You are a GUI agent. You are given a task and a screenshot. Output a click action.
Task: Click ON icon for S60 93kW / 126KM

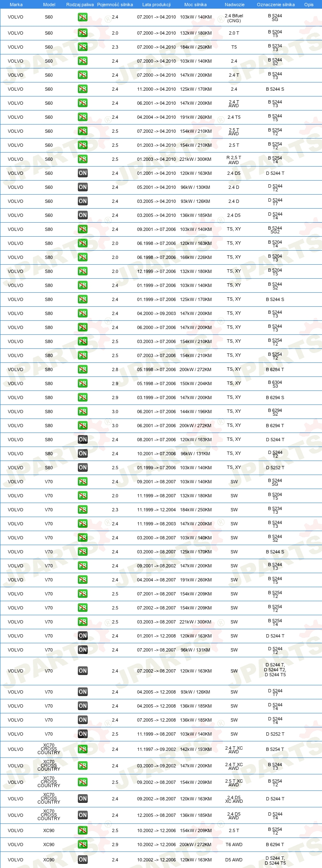click(x=83, y=201)
